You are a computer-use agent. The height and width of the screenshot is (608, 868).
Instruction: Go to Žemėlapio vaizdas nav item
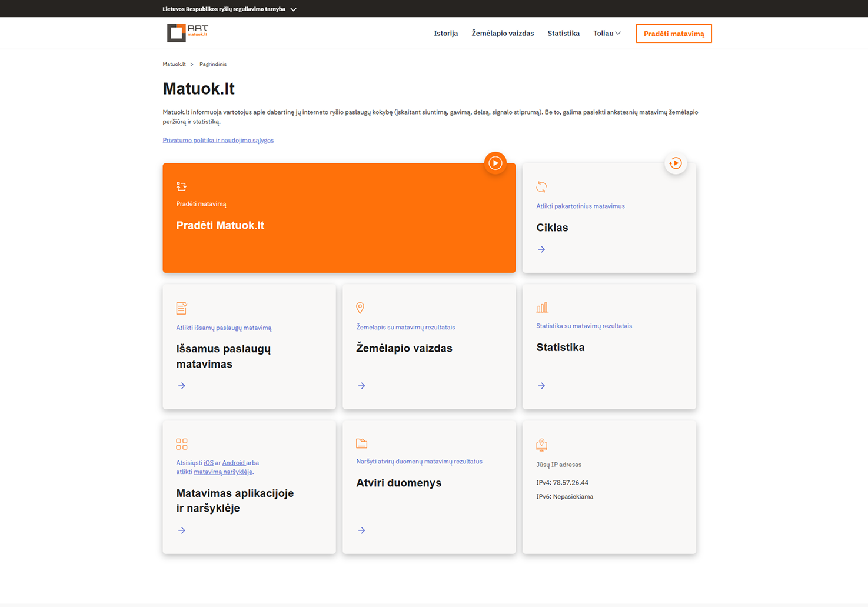503,34
